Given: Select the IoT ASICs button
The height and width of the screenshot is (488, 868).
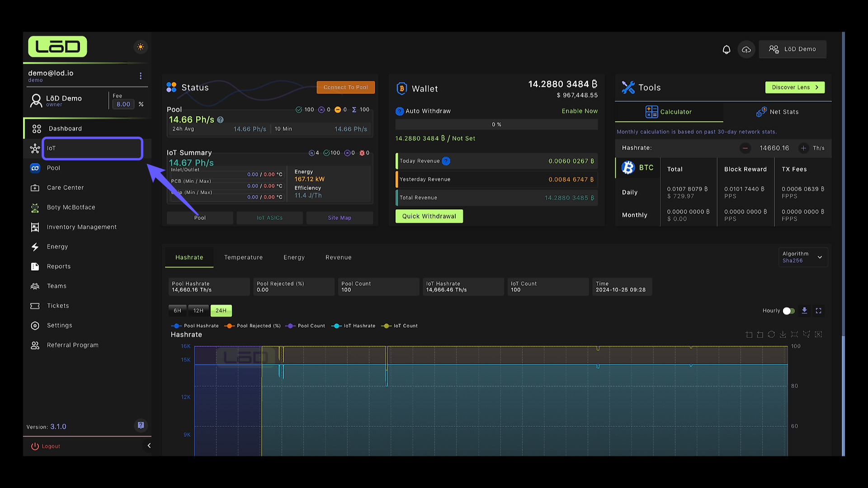Looking at the screenshot, I should pyautogui.click(x=269, y=218).
